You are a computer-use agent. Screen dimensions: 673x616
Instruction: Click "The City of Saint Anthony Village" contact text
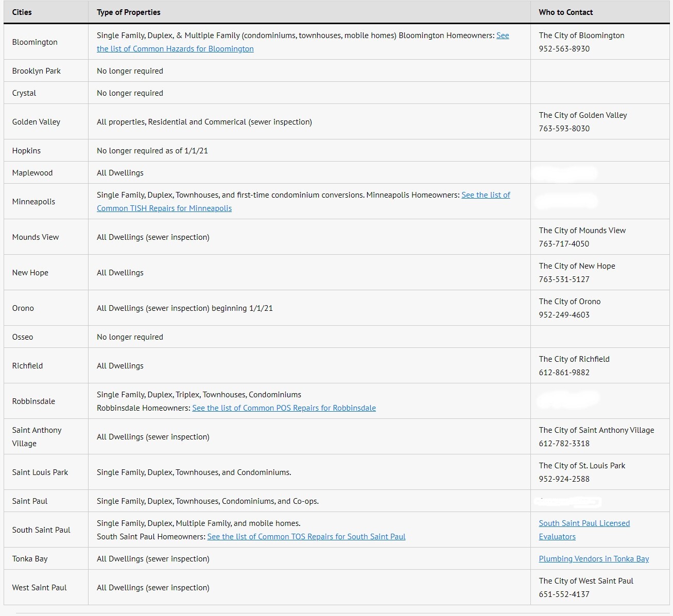[597, 430]
